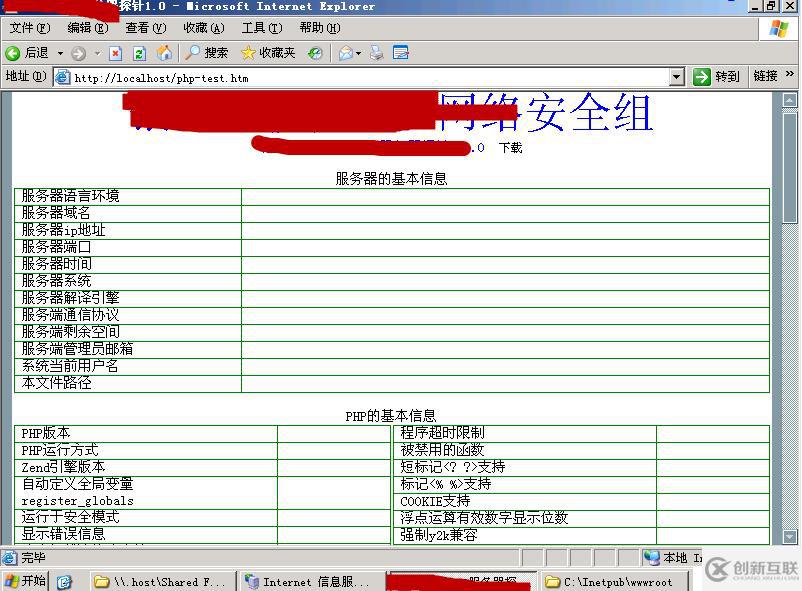Select the 服务器端口 row label
The width and height of the screenshot is (802, 591).
point(56,247)
